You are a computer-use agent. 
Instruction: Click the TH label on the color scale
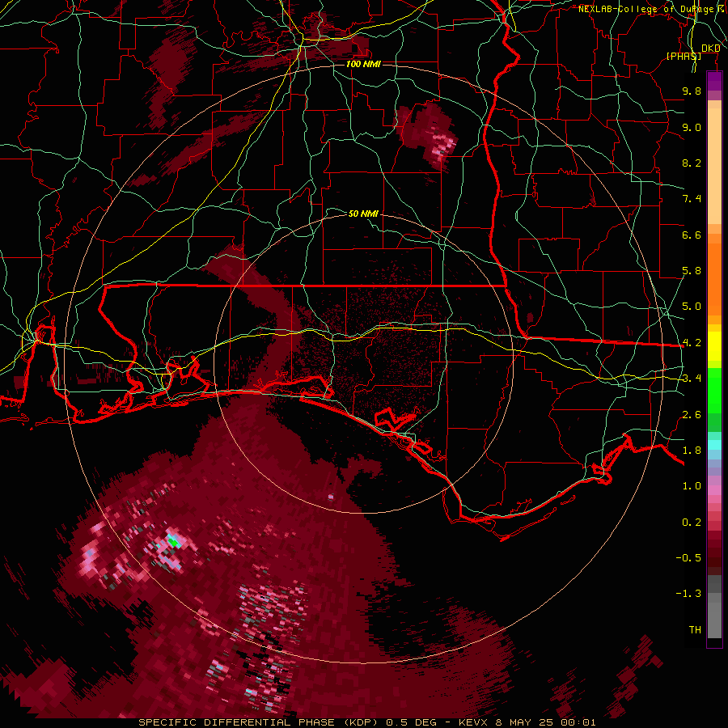[695, 630]
